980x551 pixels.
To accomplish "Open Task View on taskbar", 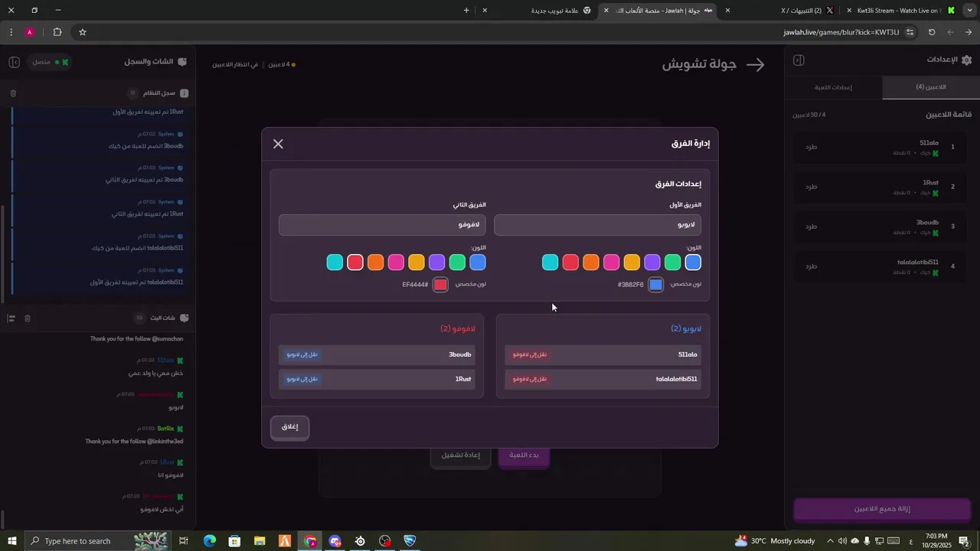I will [184, 541].
